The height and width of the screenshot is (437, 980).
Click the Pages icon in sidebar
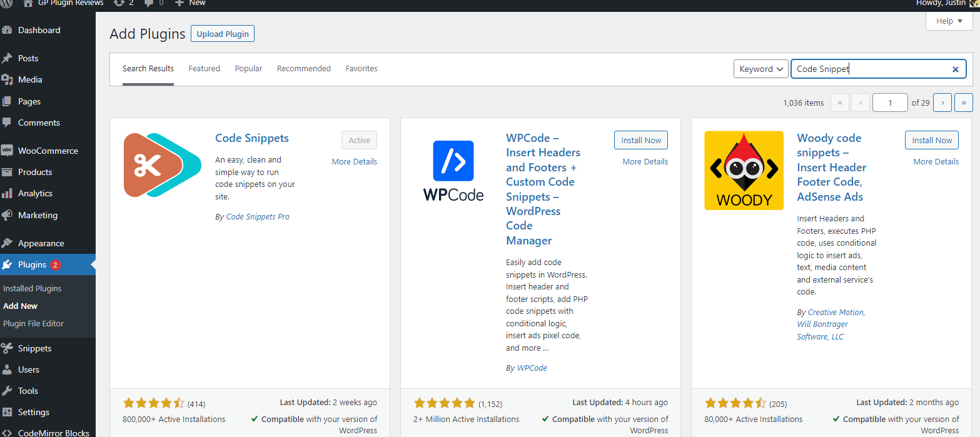point(8,101)
